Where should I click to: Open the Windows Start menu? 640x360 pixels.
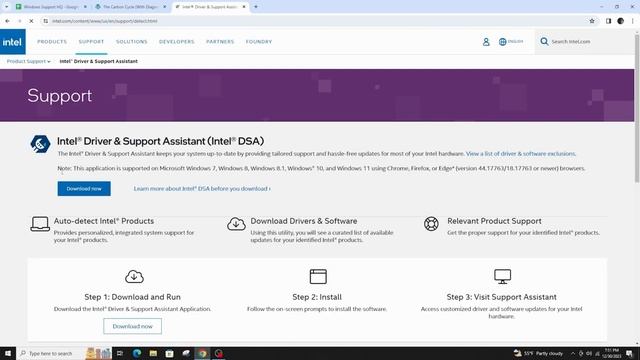pos(8,353)
